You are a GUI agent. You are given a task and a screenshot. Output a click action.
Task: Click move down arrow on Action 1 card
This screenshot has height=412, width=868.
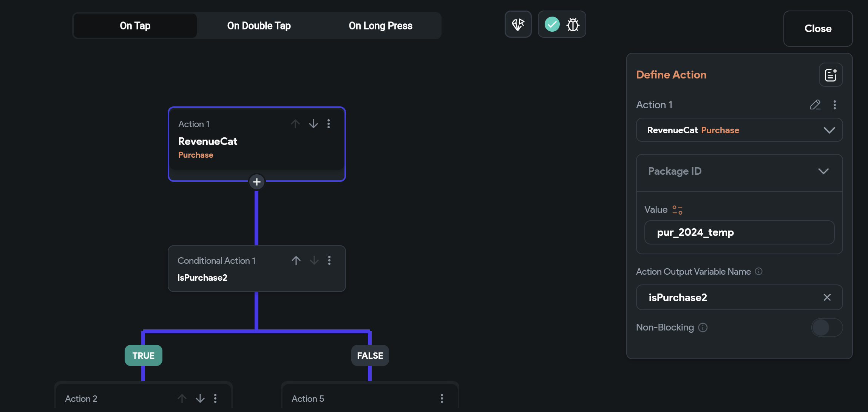[313, 124]
